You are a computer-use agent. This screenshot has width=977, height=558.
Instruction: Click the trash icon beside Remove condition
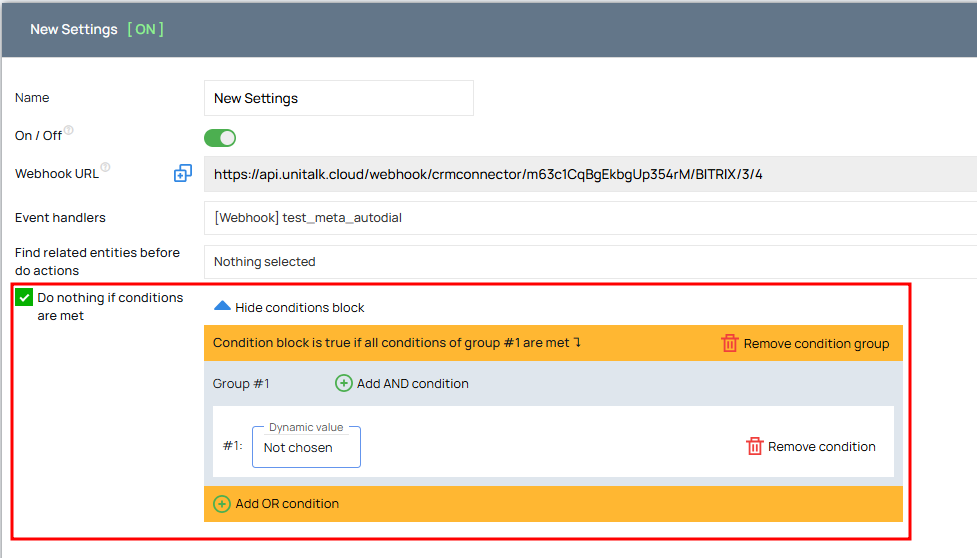click(755, 446)
